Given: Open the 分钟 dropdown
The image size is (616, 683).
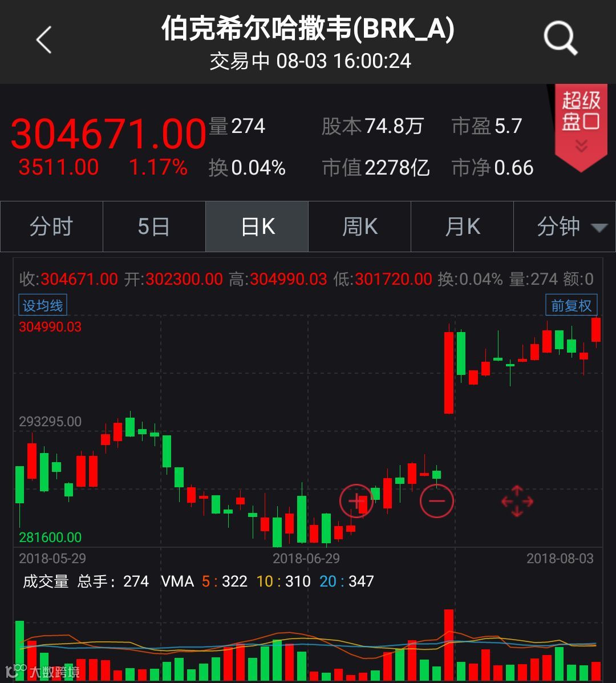Looking at the screenshot, I should pyautogui.click(x=565, y=227).
